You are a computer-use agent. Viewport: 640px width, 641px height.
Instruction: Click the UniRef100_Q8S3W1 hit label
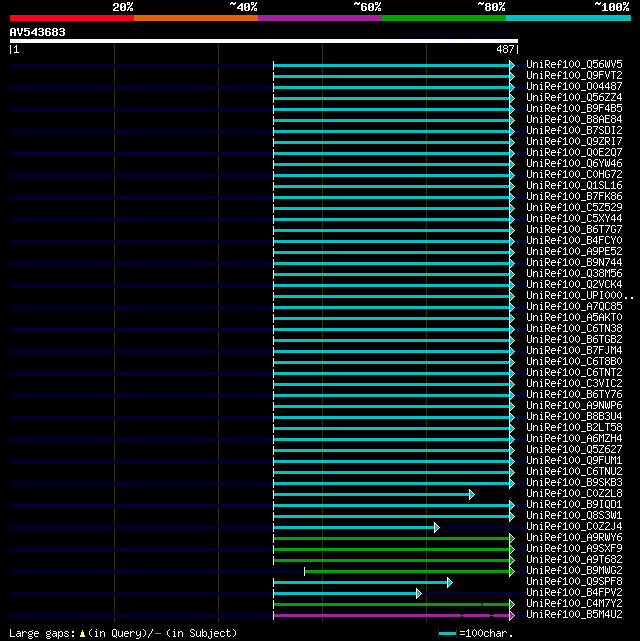click(x=574, y=515)
